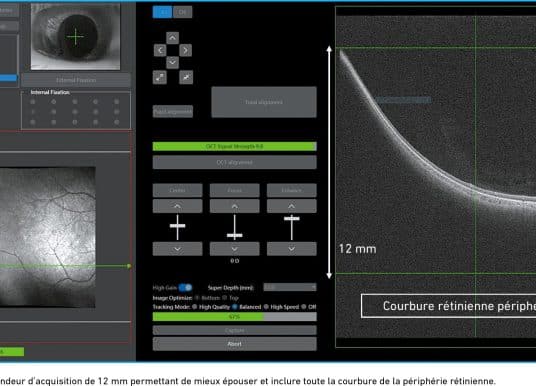
Task: Click the Abort button
Action: [x=234, y=344]
